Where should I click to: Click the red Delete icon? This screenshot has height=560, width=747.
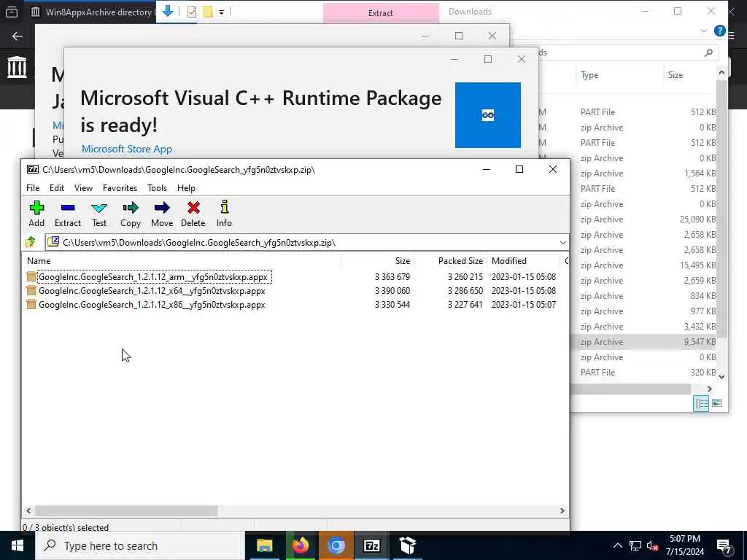click(x=193, y=214)
